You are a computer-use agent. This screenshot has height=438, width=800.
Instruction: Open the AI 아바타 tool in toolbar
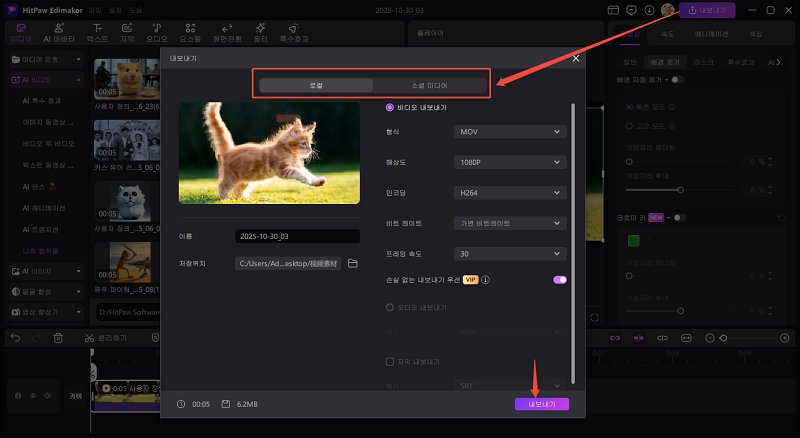point(59,32)
